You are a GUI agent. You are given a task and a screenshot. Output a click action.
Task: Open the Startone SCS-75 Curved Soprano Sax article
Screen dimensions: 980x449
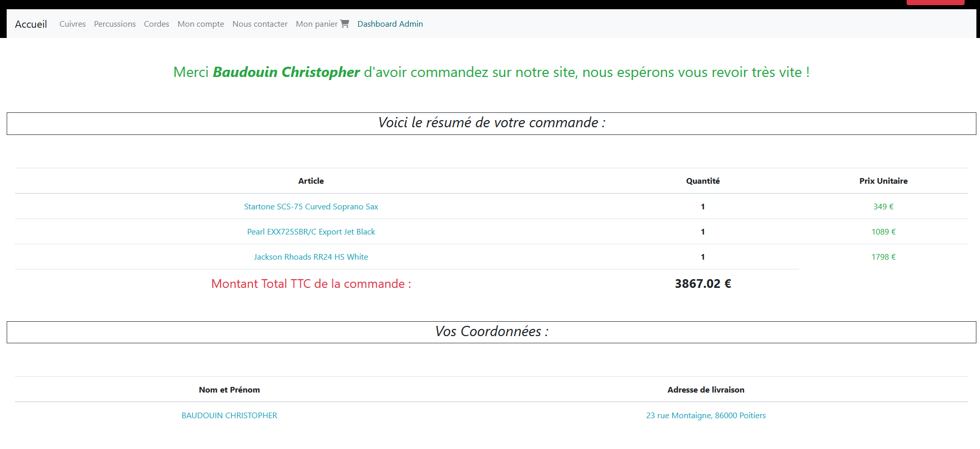click(311, 207)
